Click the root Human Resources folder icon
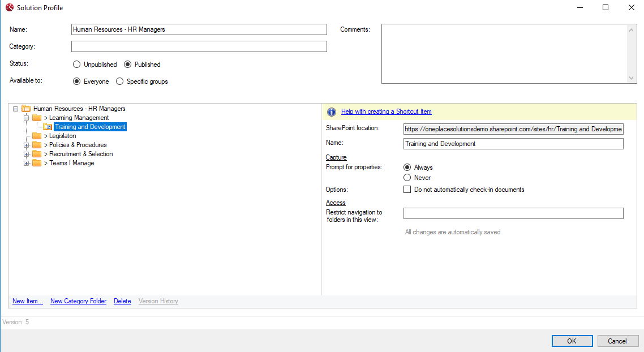This screenshot has height=352, width=644. point(26,109)
